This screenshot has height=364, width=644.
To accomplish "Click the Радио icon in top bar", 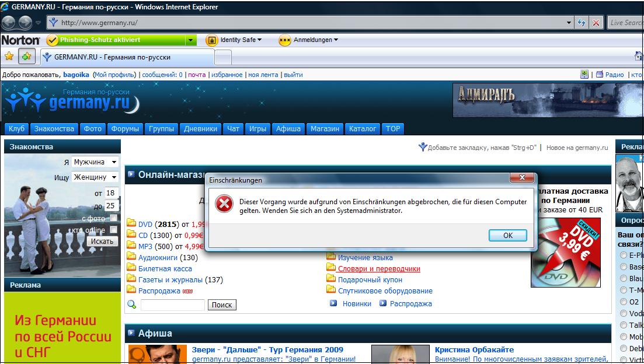I will pos(599,74).
